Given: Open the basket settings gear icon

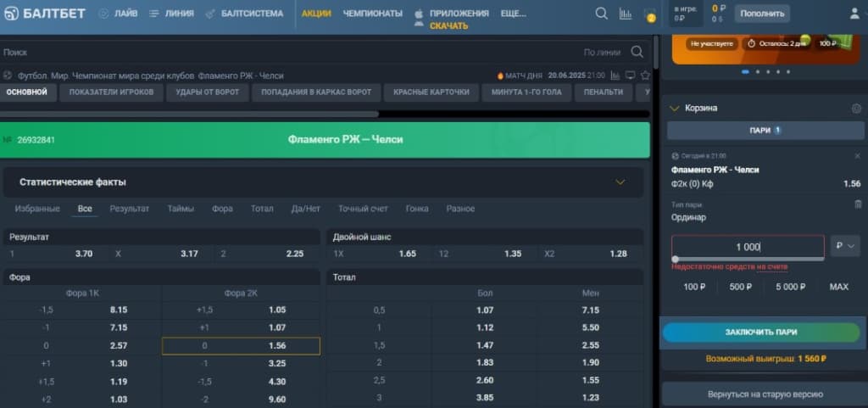Looking at the screenshot, I should (856, 109).
